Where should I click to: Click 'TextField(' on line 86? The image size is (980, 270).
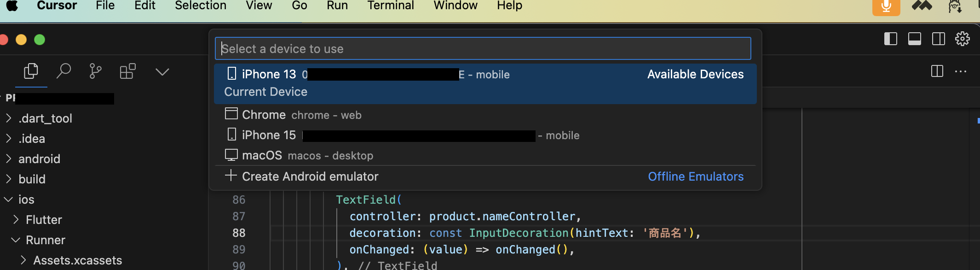click(x=369, y=200)
